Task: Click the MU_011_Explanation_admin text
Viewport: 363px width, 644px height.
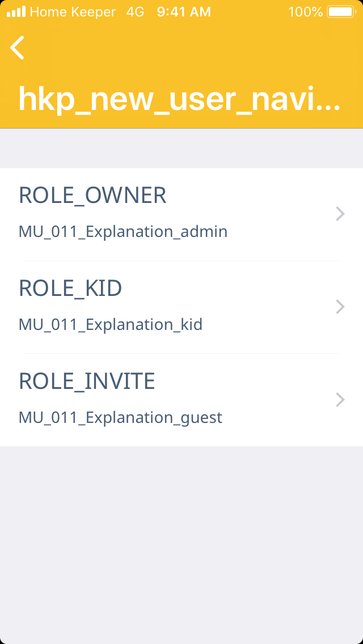Action: (x=123, y=231)
